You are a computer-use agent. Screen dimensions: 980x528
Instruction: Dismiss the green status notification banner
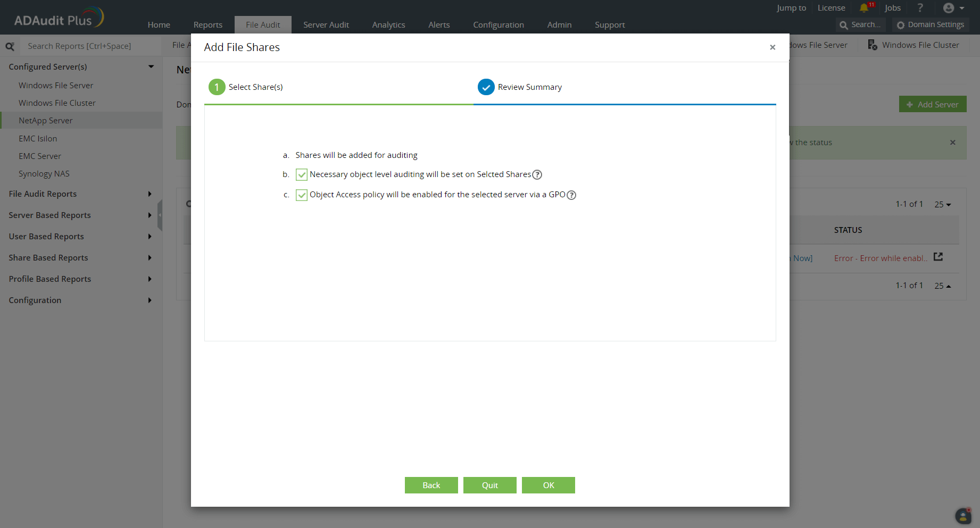click(x=953, y=143)
